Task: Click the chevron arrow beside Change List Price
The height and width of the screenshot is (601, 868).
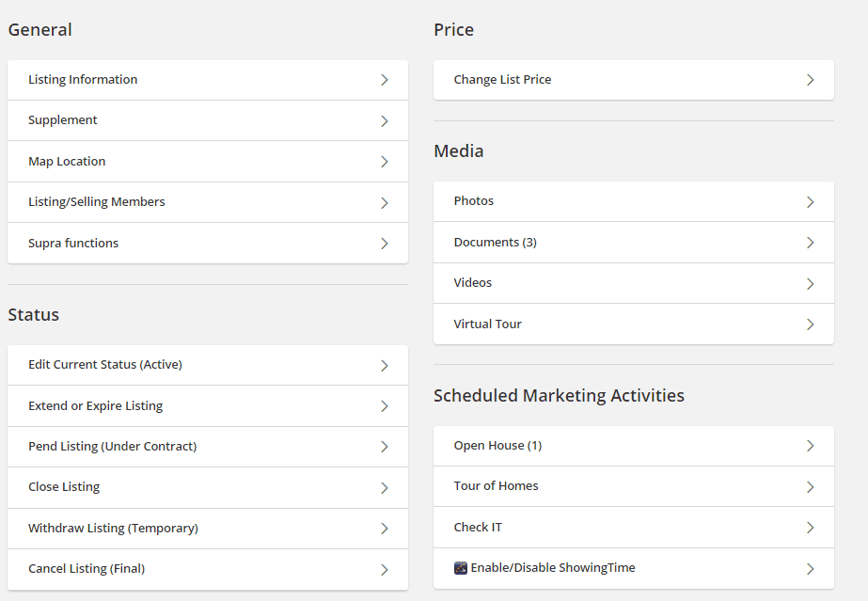Action: 810,80
